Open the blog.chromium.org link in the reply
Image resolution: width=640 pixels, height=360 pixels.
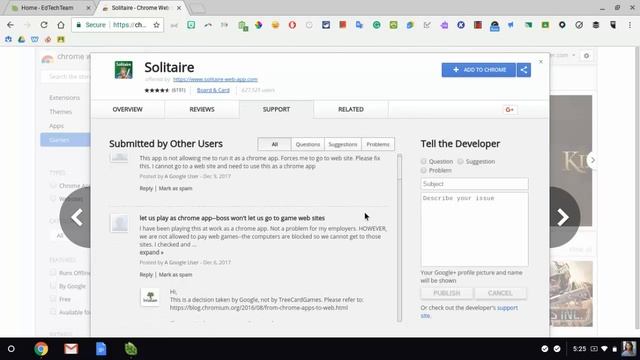click(259, 308)
